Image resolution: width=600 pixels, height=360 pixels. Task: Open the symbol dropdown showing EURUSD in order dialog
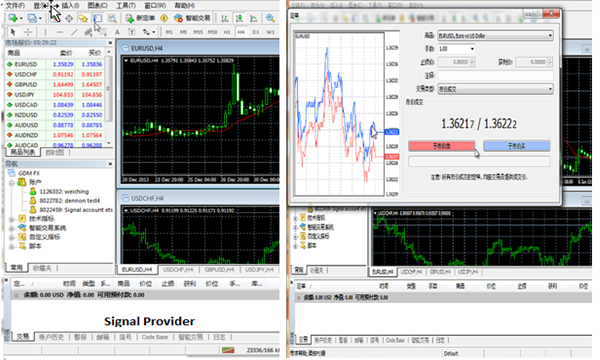tap(496, 36)
